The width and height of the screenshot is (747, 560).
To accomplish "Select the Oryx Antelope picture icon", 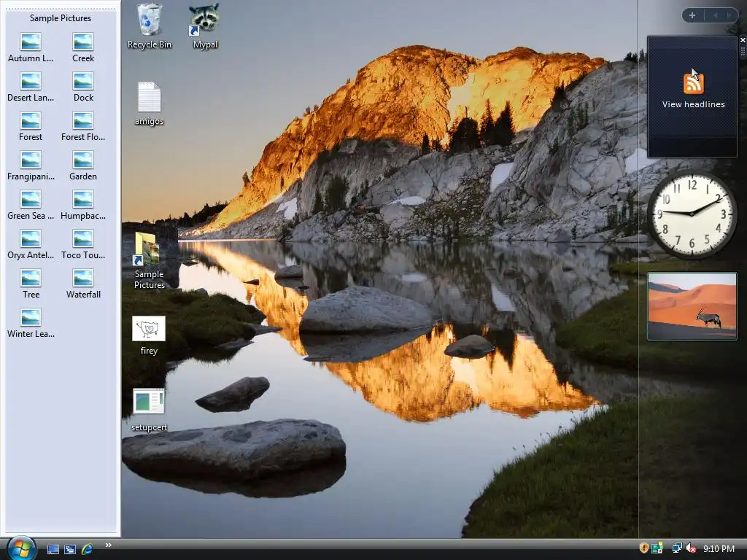I will tap(31, 245).
